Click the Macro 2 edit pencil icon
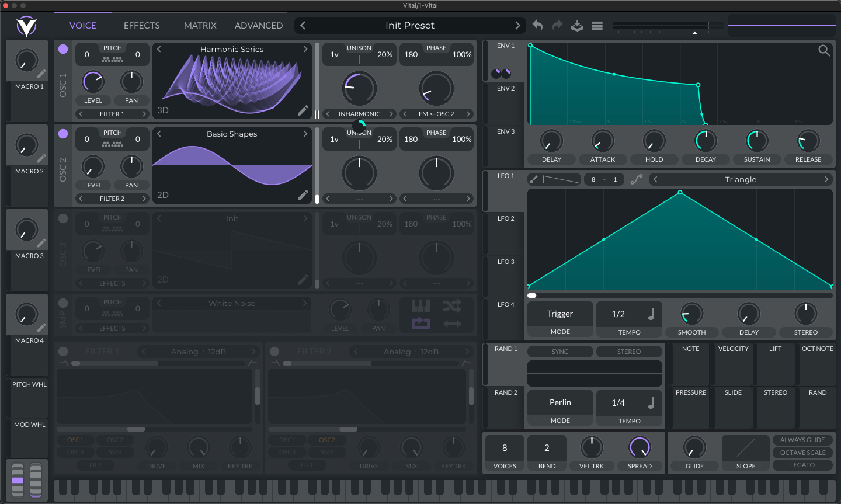Image resolution: width=841 pixels, height=504 pixels. [41, 159]
